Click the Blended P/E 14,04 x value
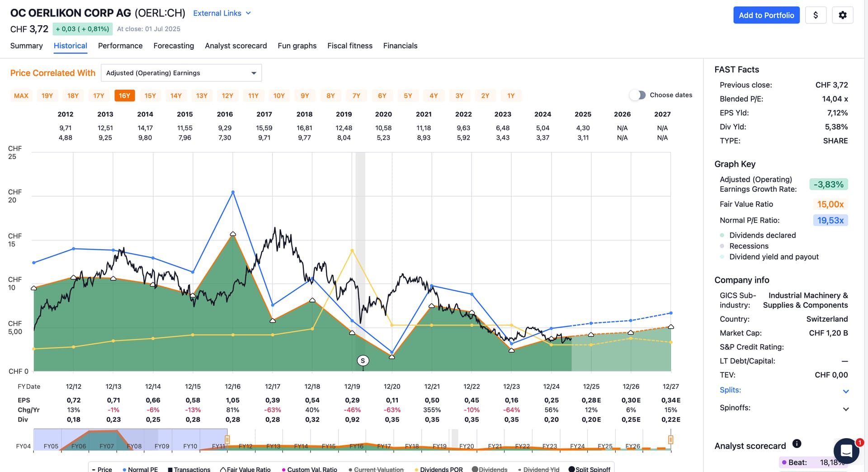Image resolution: width=868 pixels, height=472 pixels. click(835, 99)
